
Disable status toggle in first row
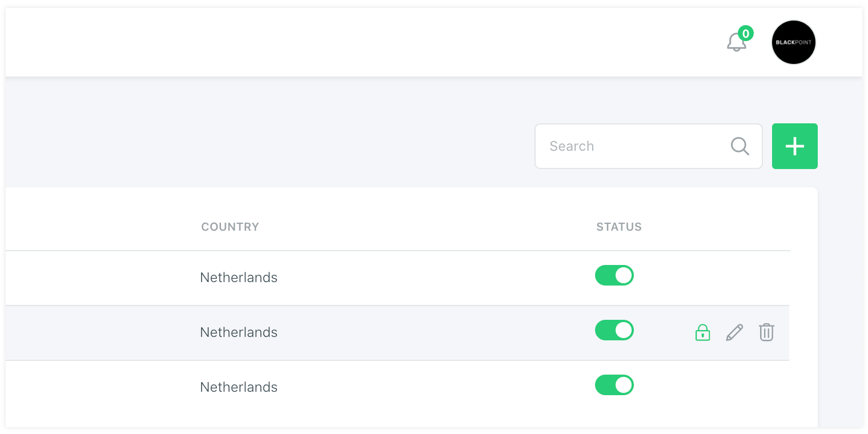point(614,275)
